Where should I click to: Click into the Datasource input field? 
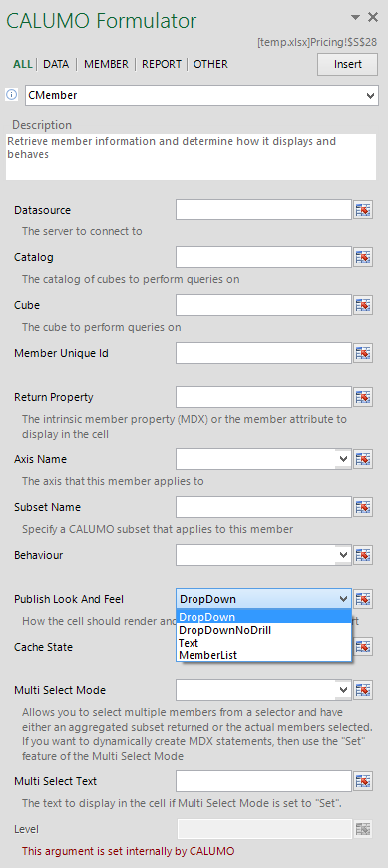[x=263, y=210]
